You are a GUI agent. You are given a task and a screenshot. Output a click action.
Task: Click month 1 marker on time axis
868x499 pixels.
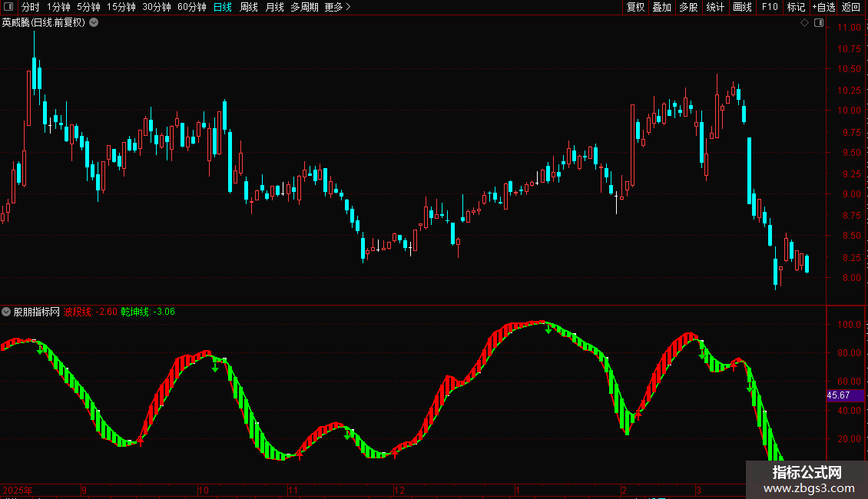click(x=517, y=490)
